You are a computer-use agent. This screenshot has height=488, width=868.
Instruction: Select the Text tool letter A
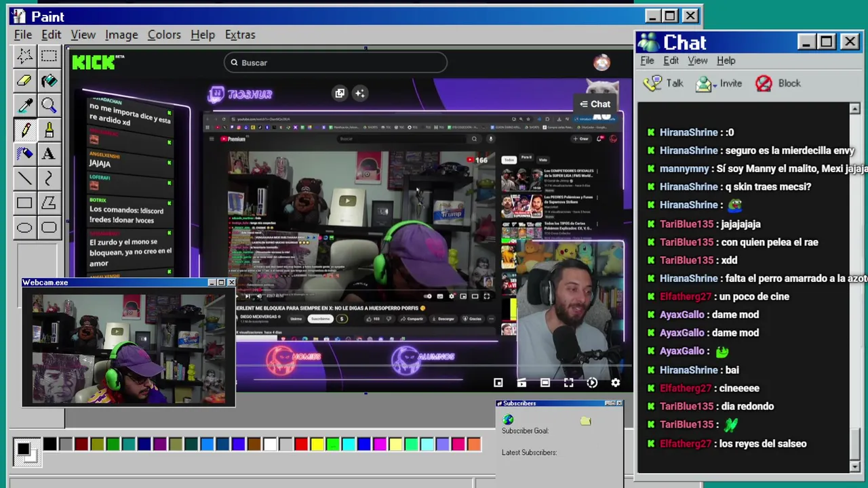[49, 154]
